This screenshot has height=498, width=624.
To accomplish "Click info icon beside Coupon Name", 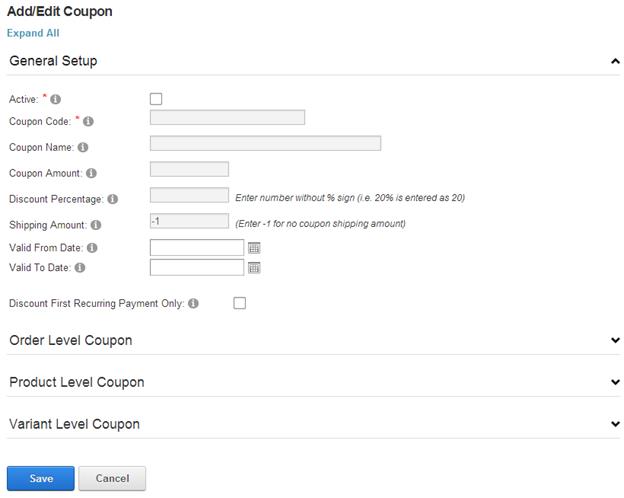I will [x=83, y=148].
